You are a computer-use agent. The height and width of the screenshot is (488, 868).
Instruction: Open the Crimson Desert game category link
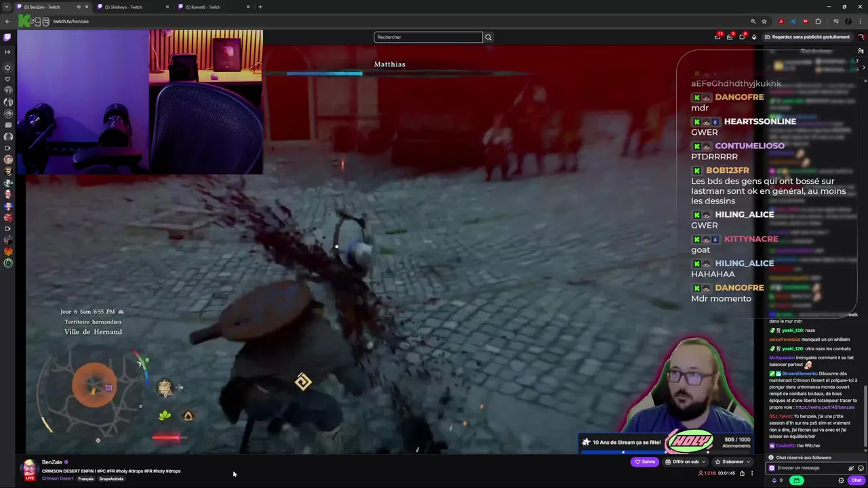[x=58, y=479]
